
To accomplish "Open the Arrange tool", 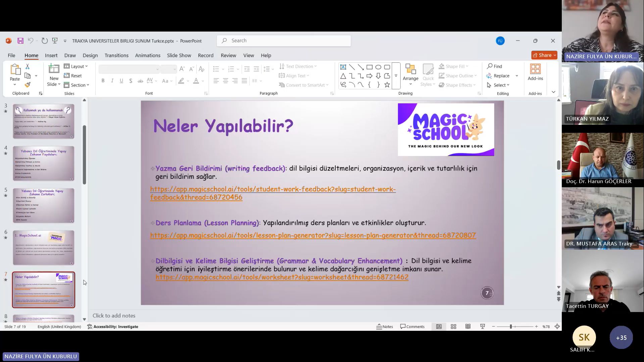I will click(410, 74).
